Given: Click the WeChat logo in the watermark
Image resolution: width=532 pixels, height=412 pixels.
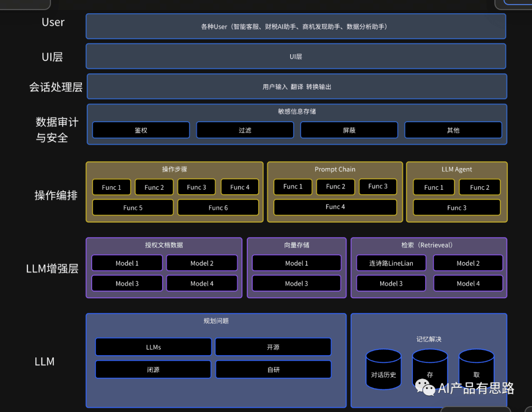Looking at the screenshot, I should pyautogui.click(x=425, y=387).
